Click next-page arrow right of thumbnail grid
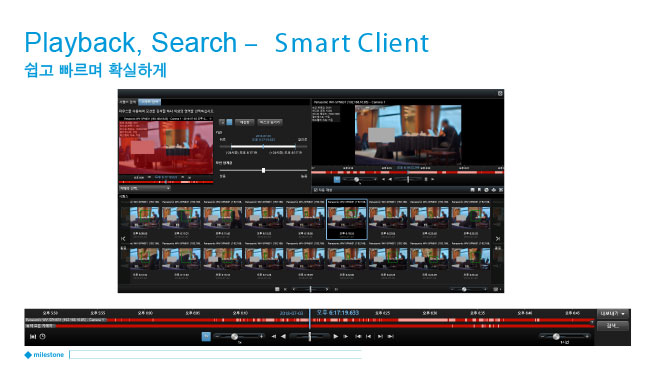The height and width of the screenshot is (371, 660). pyautogui.click(x=498, y=239)
